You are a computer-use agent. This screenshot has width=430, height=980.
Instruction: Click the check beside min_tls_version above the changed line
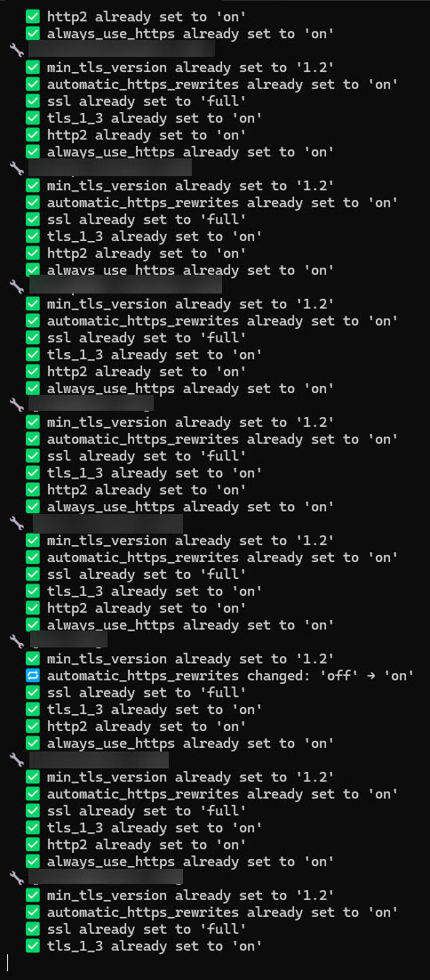click(33, 659)
